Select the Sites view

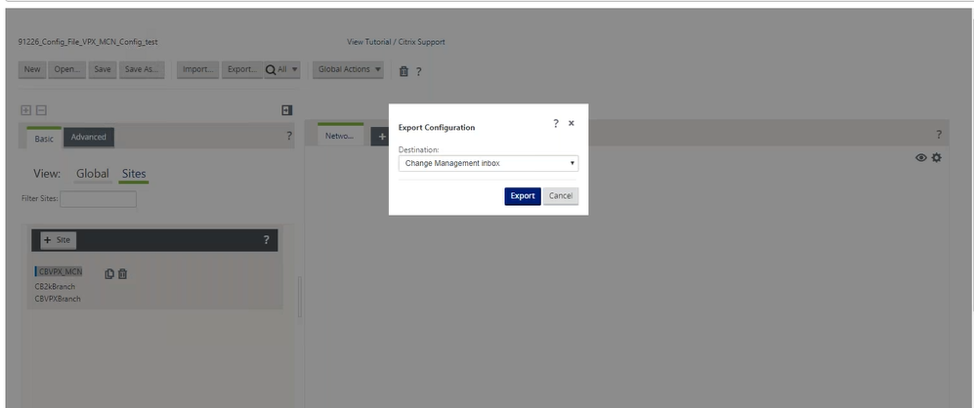point(133,174)
